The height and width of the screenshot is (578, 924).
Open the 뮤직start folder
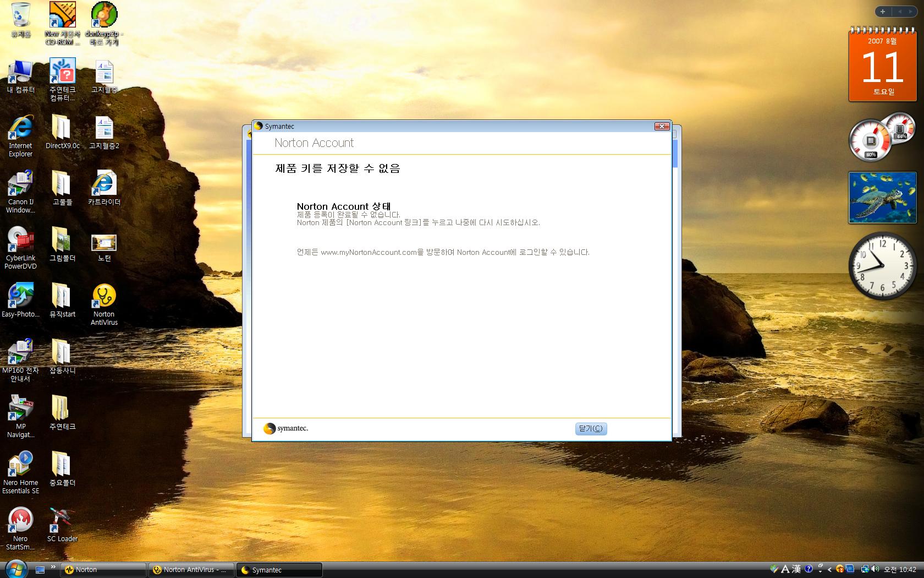click(x=63, y=301)
